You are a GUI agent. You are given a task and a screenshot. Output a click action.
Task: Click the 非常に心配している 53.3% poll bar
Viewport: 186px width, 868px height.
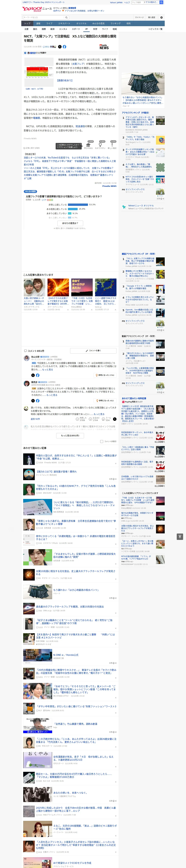click(78, 205)
